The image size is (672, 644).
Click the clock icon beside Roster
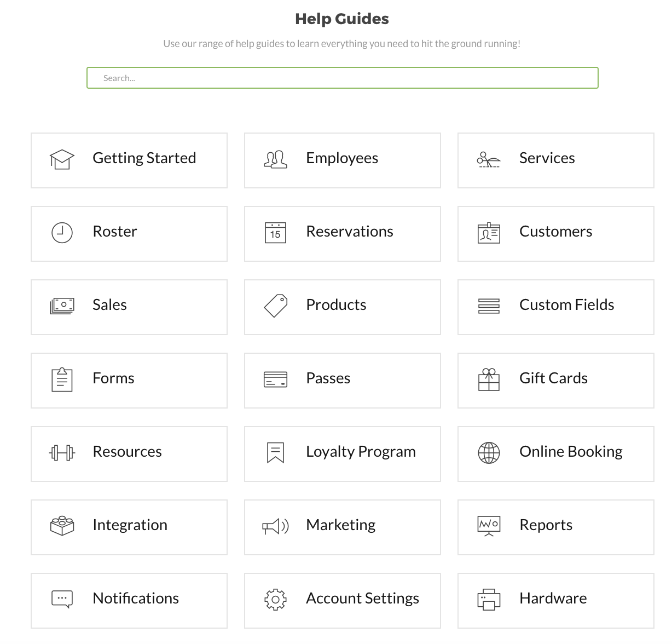pos(62,233)
